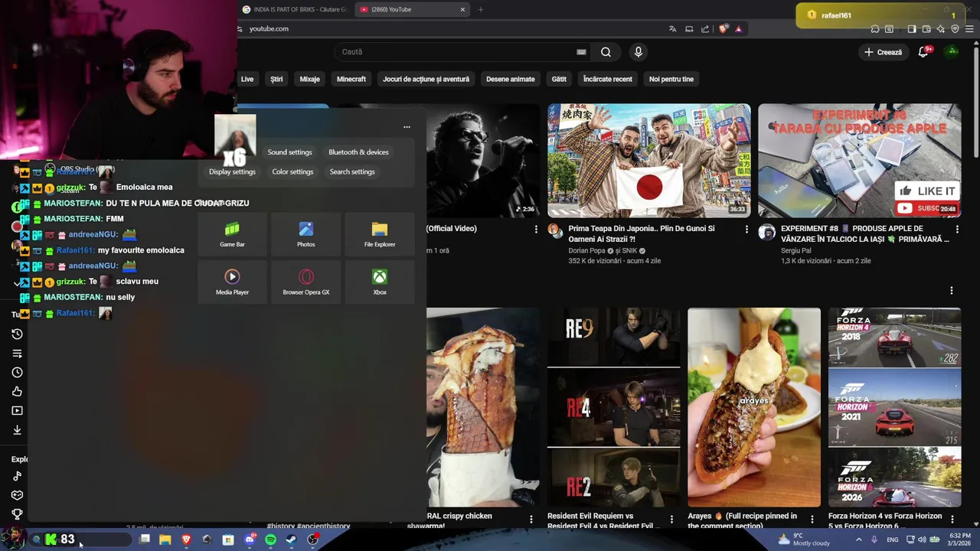The height and width of the screenshot is (551, 980).
Task: Select Jocuri de acțiune și aventură chip
Action: [x=426, y=79]
